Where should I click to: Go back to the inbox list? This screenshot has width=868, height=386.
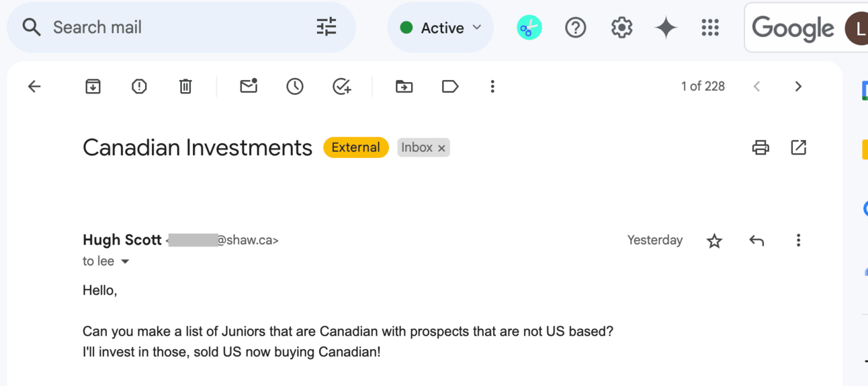[34, 86]
